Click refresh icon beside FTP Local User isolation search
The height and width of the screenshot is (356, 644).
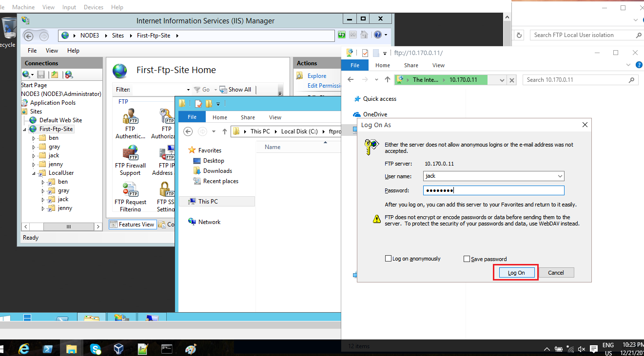point(519,36)
